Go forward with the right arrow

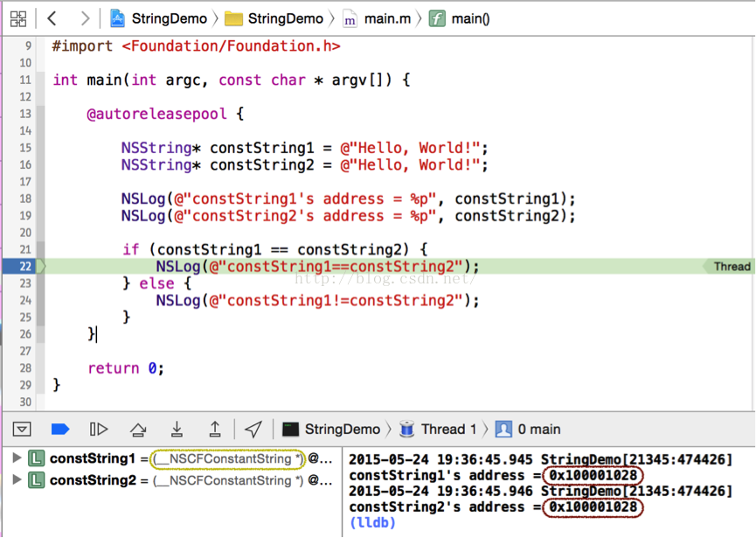[x=85, y=18]
